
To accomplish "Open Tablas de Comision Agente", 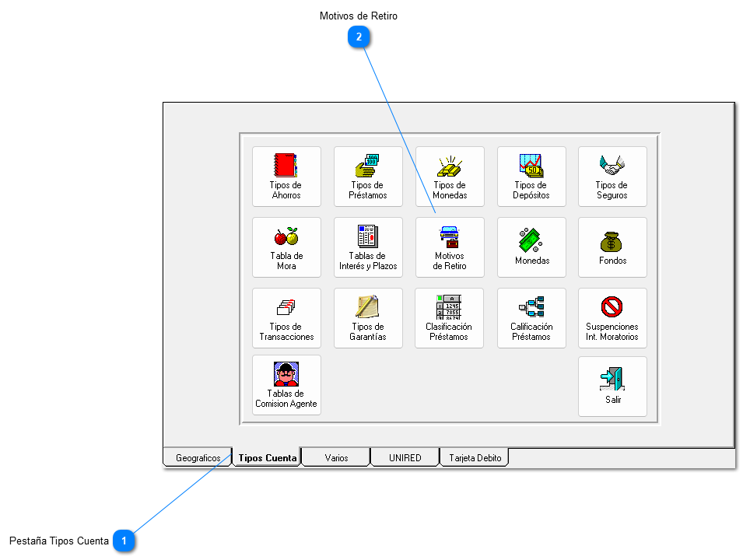I will pos(286,384).
